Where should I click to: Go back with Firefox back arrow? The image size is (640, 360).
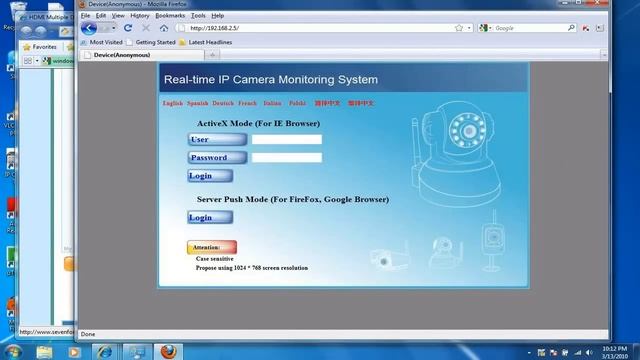(x=89, y=28)
